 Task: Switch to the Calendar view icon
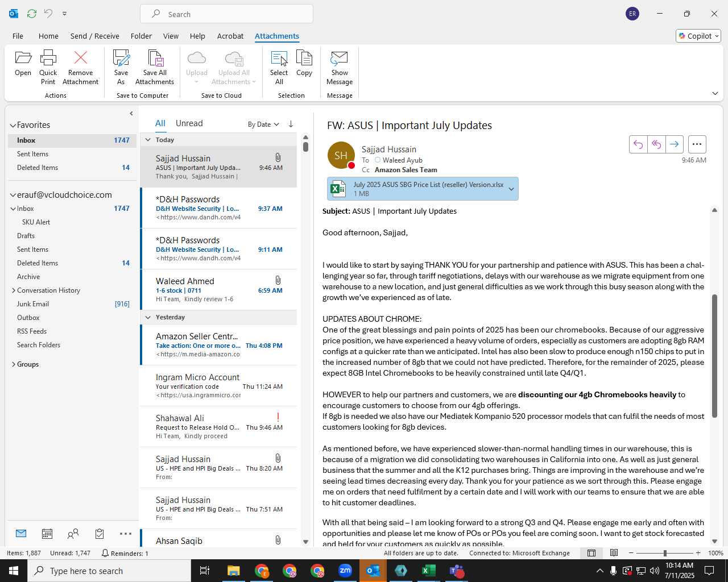click(47, 534)
